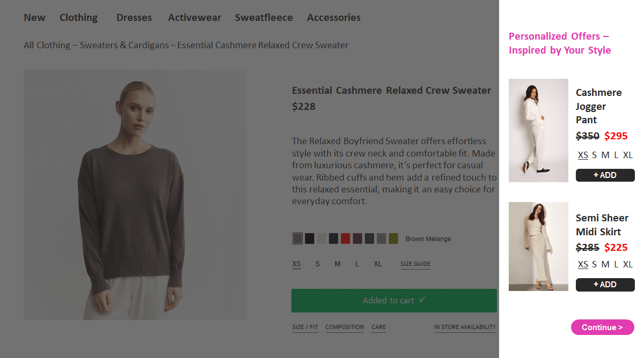Pick the red color swatch option
This screenshot has width=644, height=358.
click(345, 238)
